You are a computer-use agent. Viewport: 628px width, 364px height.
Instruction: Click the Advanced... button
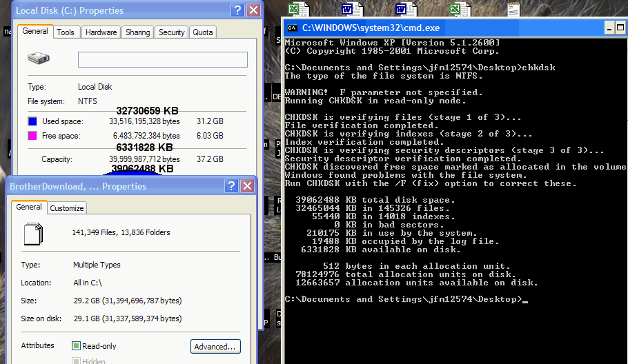click(215, 347)
